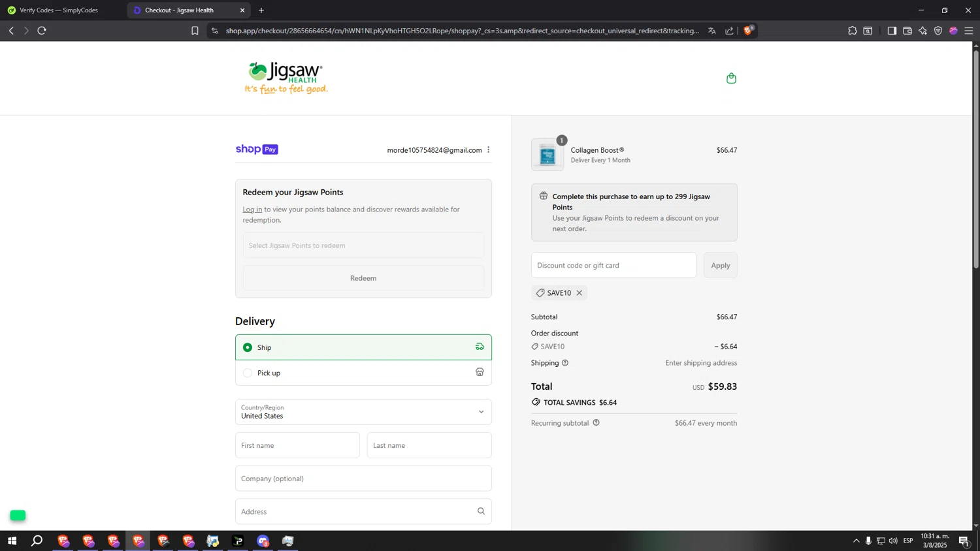Focus the Company (optional) field
The width and height of the screenshot is (980, 551).
[363, 479]
